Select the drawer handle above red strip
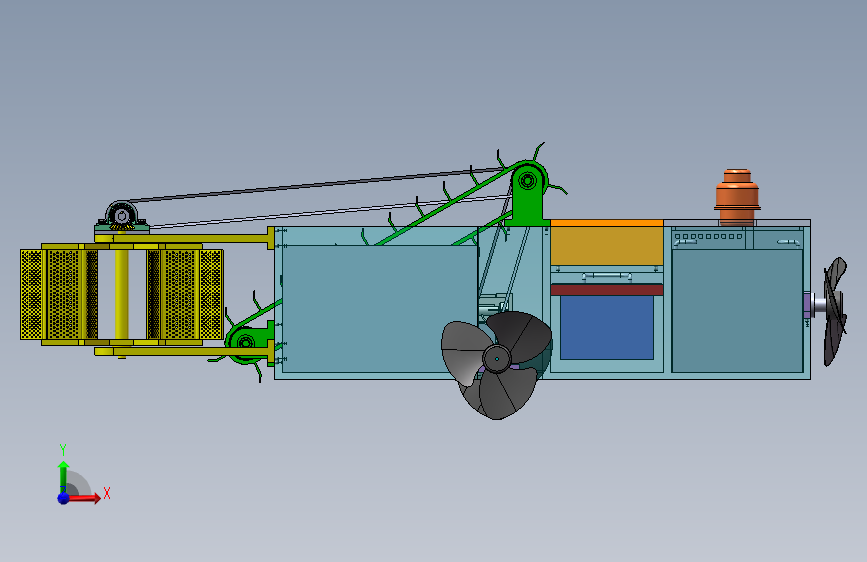Image resolution: width=867 pixels, height=562 pixels. [x=607, y=276]
